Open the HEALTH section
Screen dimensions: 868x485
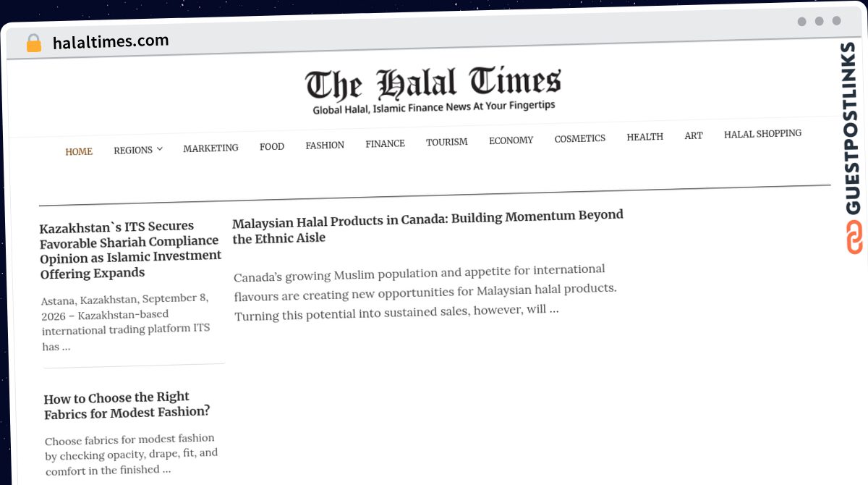tap(644, 137)
